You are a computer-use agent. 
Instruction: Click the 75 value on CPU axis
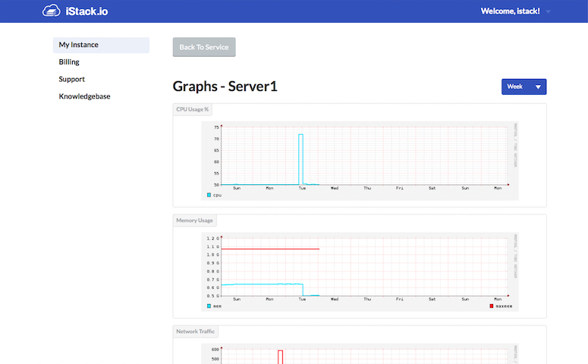point(216,127)
